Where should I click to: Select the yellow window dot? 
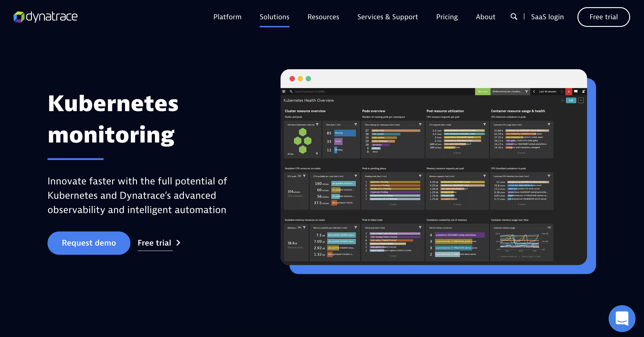[x=300, y=79]
